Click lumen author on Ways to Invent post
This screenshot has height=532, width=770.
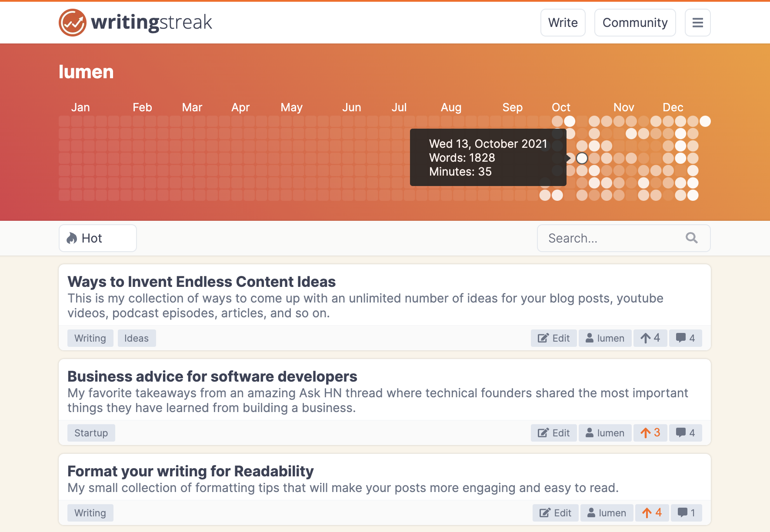(605, 338)
